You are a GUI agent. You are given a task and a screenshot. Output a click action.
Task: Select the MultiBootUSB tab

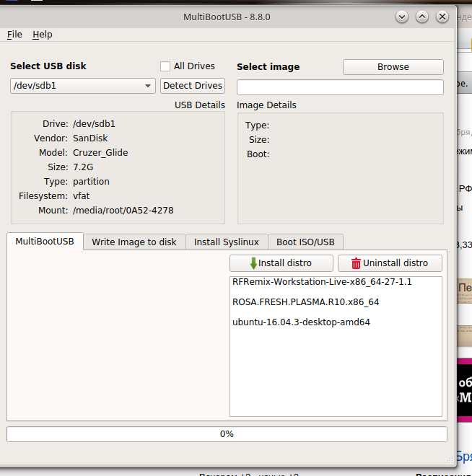(x=45, y=242)
